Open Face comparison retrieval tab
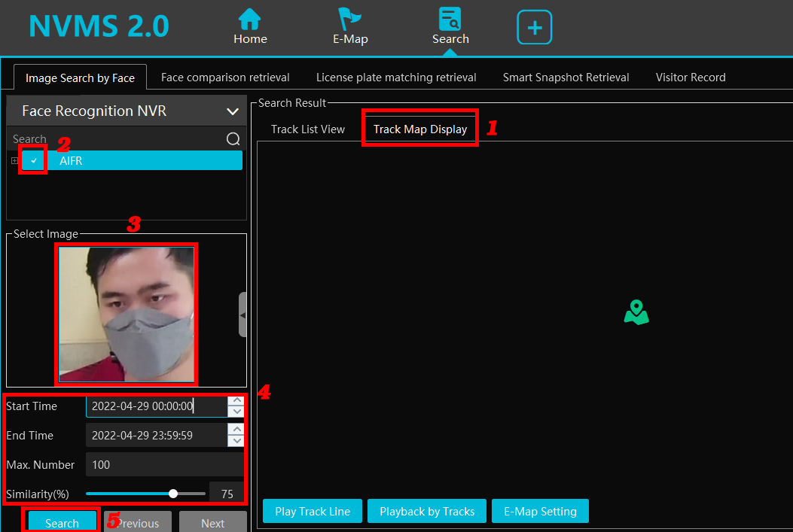 click(225, 78)
